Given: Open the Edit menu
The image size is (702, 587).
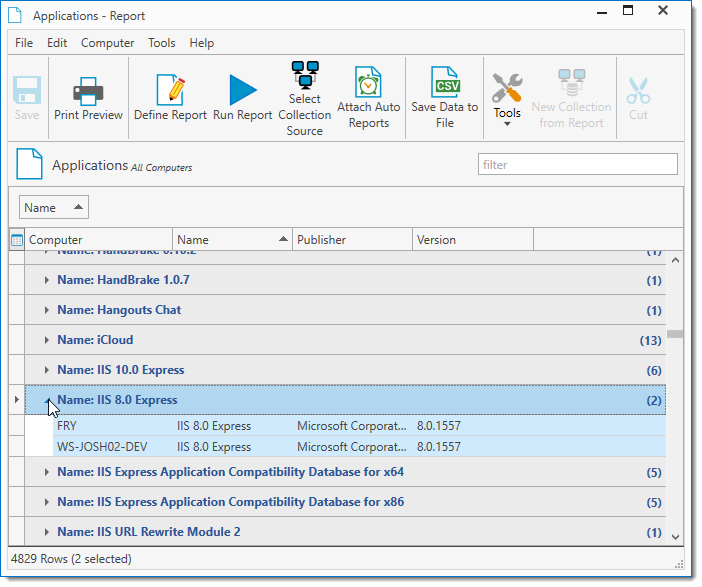Looking at the screenshot, I should (57, 43).
